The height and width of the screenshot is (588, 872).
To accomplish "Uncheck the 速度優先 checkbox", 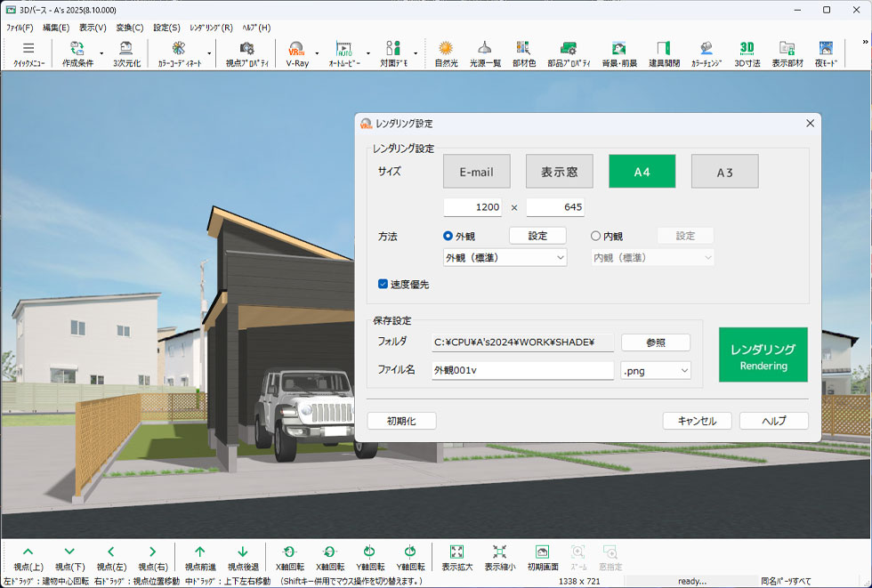I will click(383, 284).
